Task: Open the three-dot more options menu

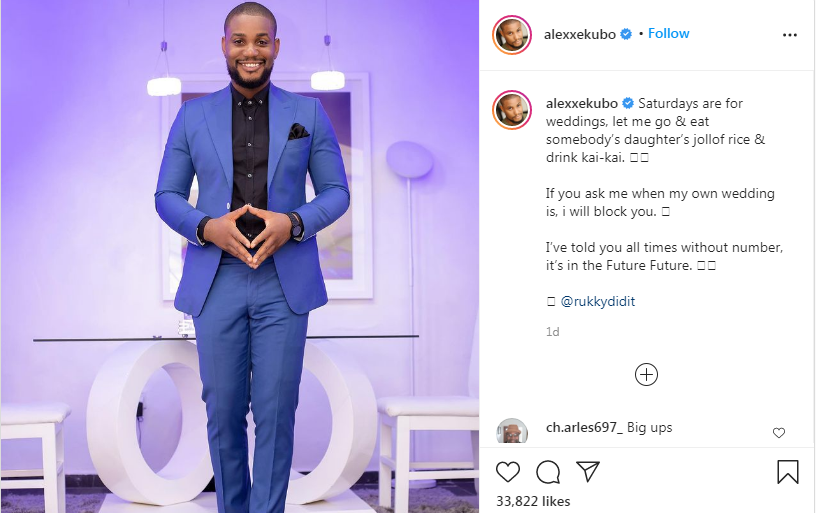Action: (x=789, y=35)
